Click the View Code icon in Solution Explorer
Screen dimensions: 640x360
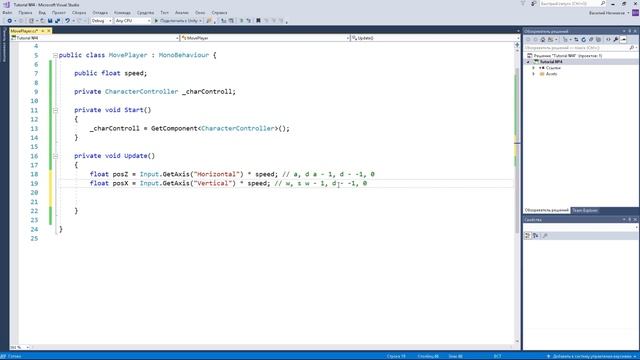coord(608,40)
